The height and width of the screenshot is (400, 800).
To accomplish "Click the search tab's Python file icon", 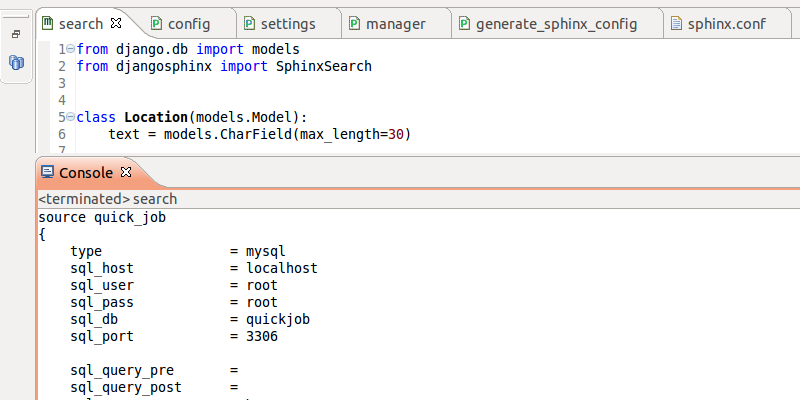I will (47, 23).
